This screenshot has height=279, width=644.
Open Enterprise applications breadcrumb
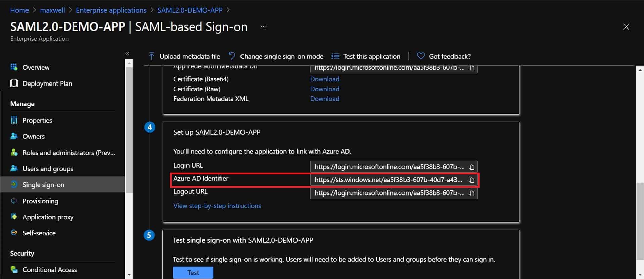click(x=111, y=10)
